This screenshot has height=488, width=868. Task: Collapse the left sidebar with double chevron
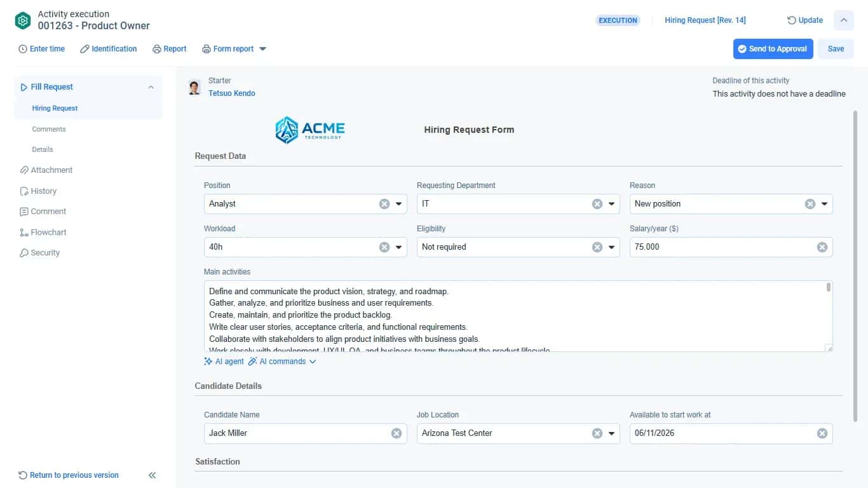click(153, 475)
